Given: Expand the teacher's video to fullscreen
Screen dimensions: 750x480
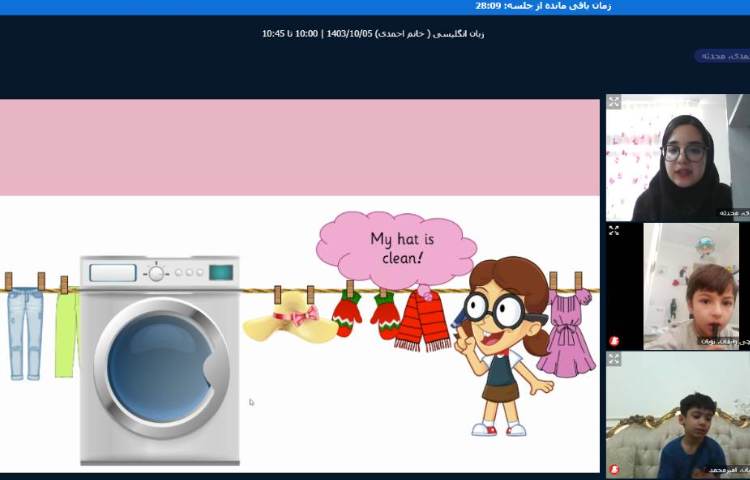Looking at the screenshot, I should pyautogui.click(x=614, y=102).
